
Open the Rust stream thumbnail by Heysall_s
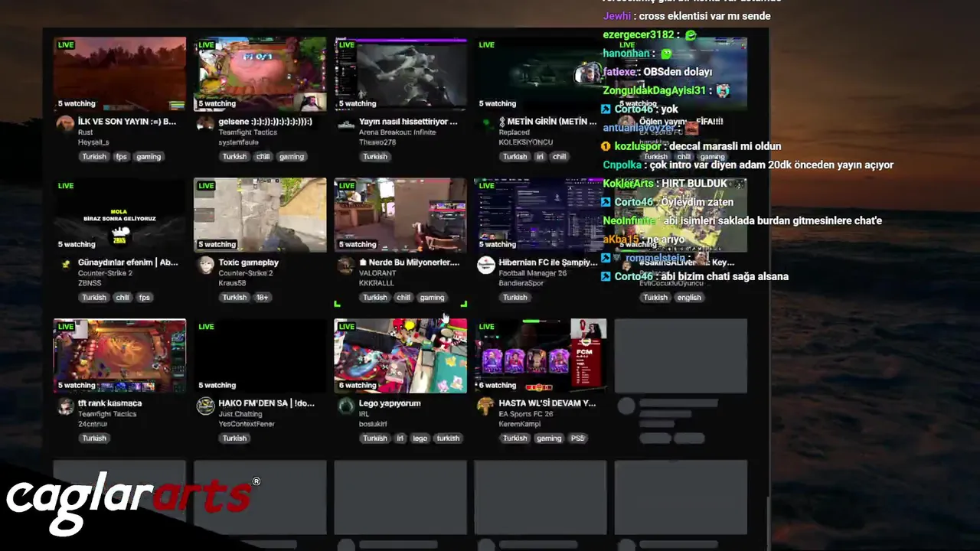pyautogui.click(x=119, y=74)
